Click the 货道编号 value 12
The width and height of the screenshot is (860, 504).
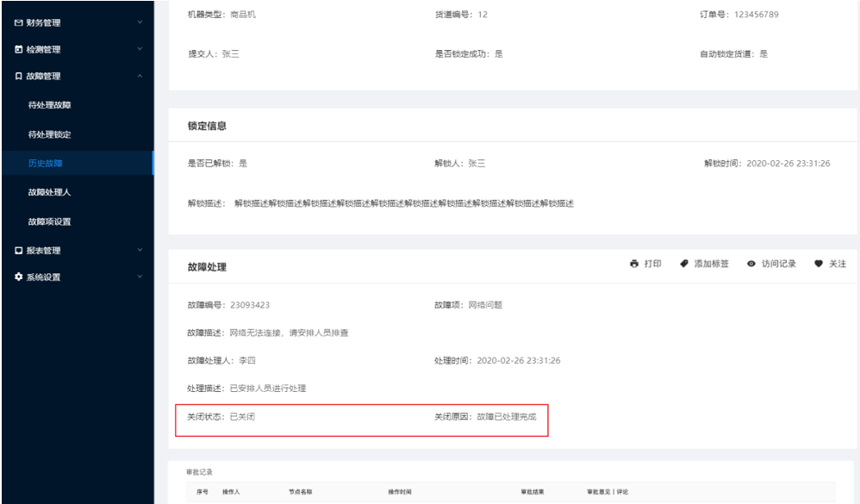click(483, 15)
